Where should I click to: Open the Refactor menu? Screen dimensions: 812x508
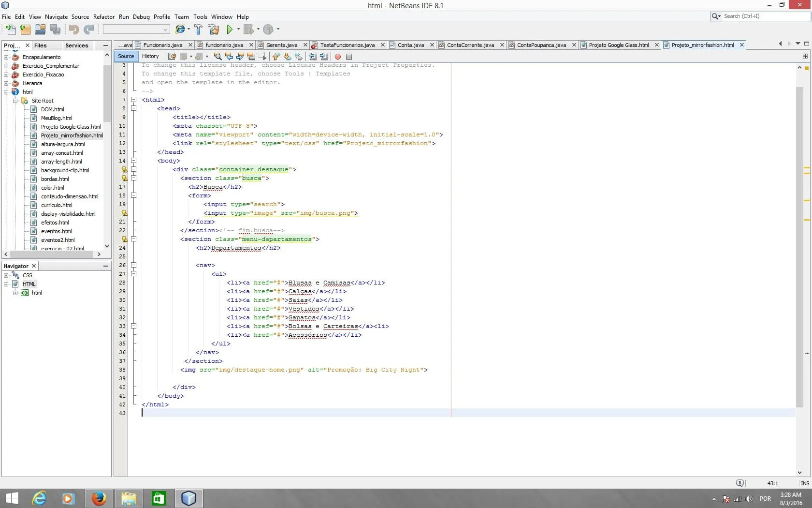click(104, 17)
